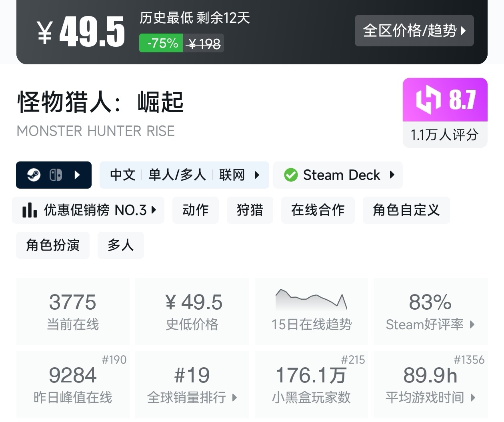
Task: Select the 动作 genre tag
Action: tap(195, 210)
